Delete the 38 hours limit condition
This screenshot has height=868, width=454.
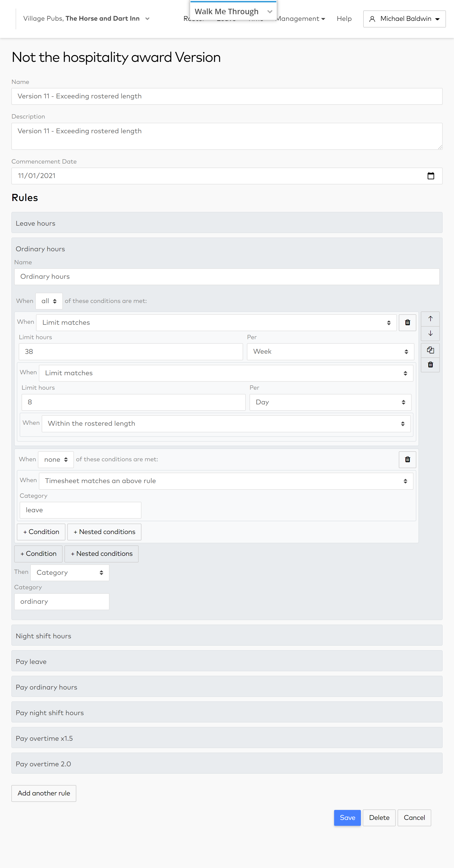coord(407,323)
